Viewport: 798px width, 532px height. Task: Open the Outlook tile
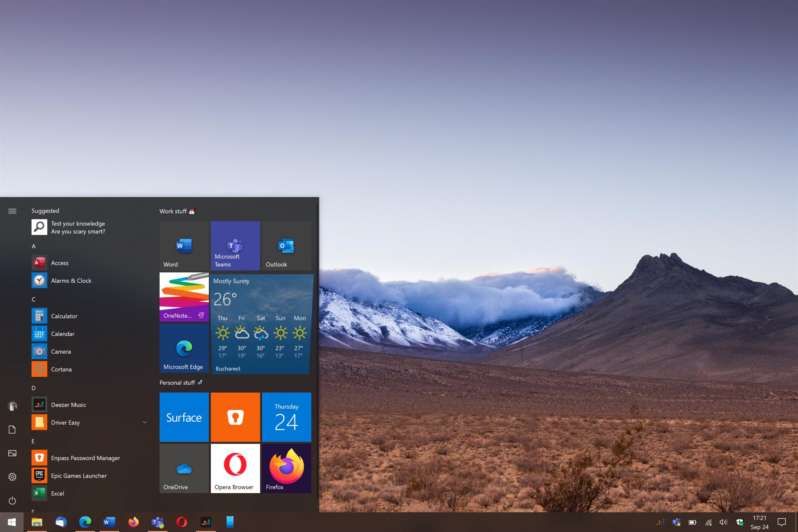(287, 246)
